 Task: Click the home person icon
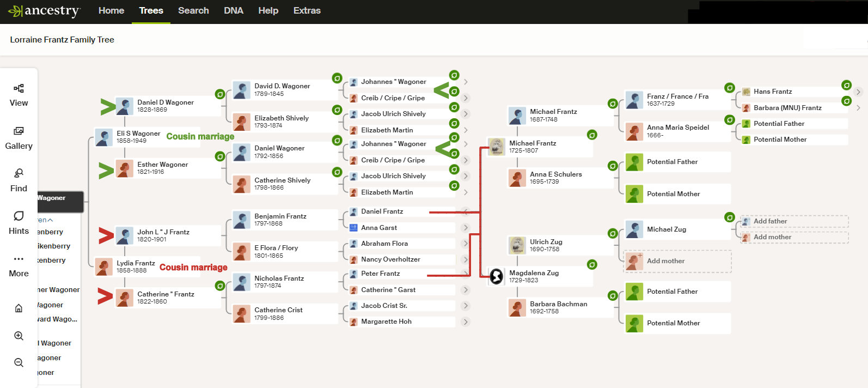tap(19, 308)
